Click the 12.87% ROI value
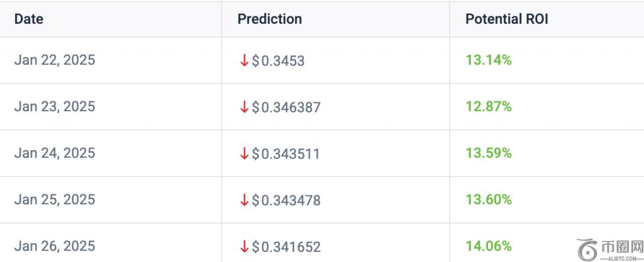This screenshot has width=644, height=262. (488, 107)
